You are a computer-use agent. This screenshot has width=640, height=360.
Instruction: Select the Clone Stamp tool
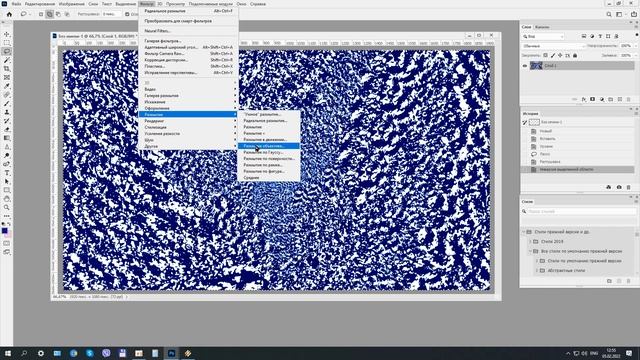coord(7,112)
